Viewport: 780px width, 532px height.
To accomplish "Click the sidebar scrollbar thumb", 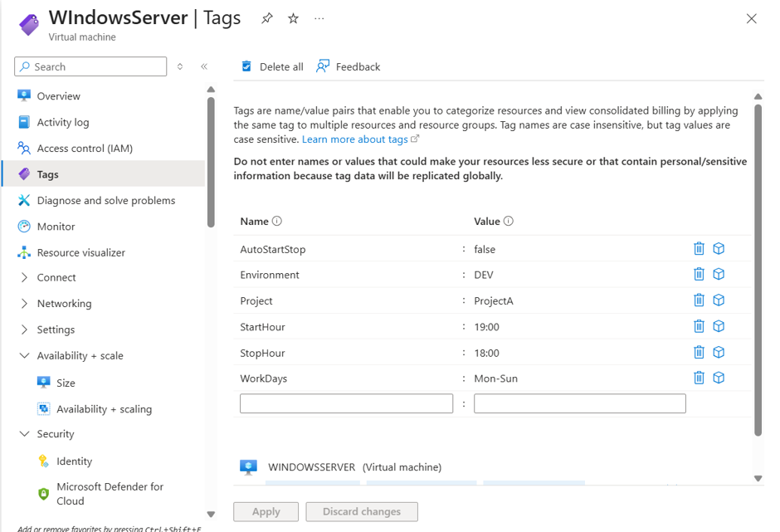I will click(x=211, y=162).
